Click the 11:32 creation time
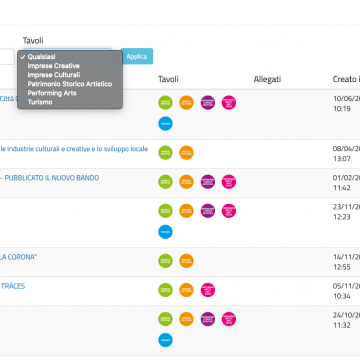Screen dimensions: 360x360 point(342,325)
